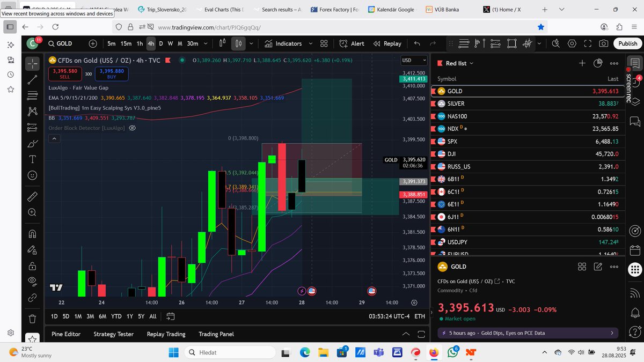Select the candles chart style icon

coord(239,44)
